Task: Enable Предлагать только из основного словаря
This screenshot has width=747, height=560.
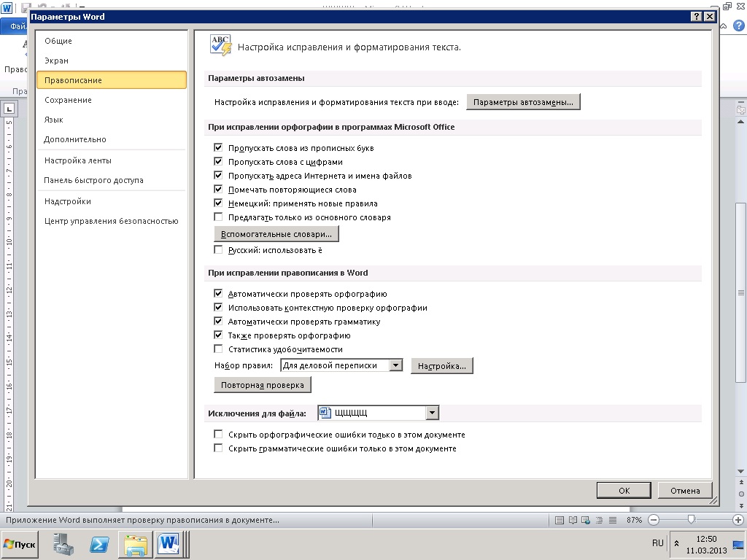Action: click(218, 217)
